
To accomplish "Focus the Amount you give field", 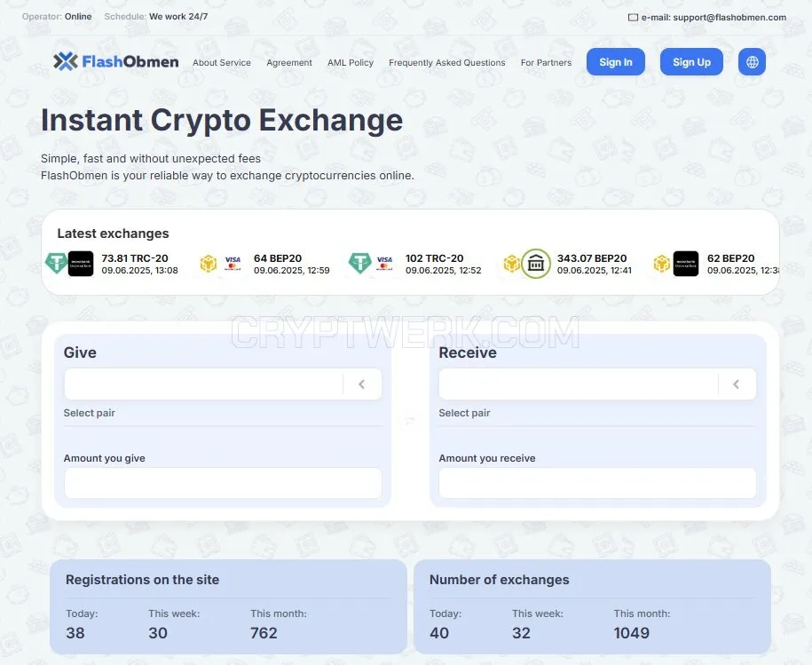I will (x=224, y=483).
